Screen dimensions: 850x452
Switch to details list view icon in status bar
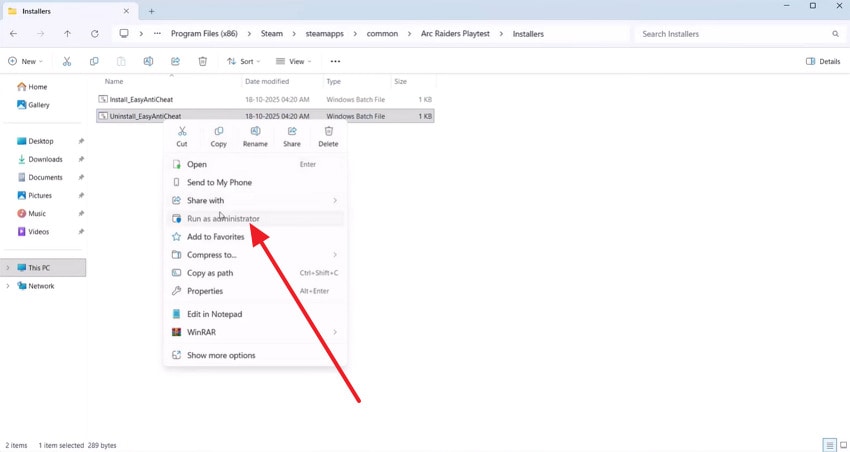(829, 445)
